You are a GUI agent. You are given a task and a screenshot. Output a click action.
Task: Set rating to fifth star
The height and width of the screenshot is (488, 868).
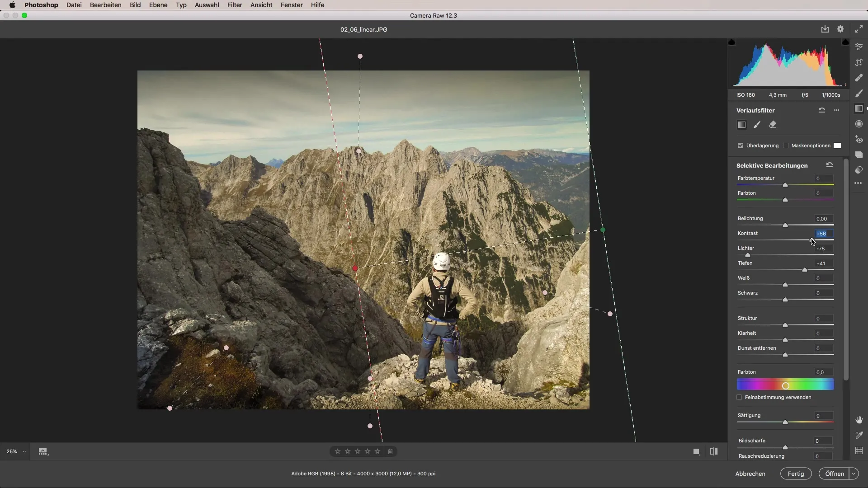(377, 451)
